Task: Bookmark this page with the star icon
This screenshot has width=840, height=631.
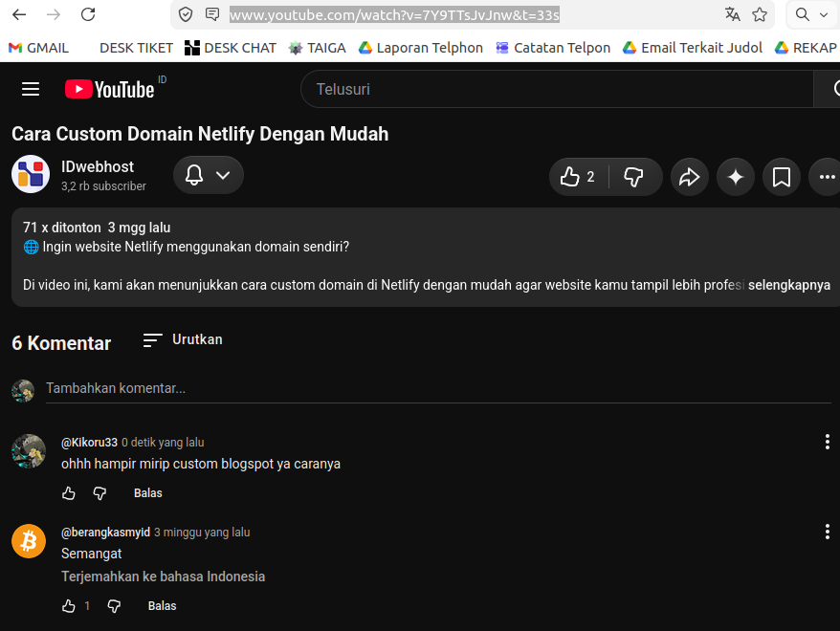Action: point(760,14)
